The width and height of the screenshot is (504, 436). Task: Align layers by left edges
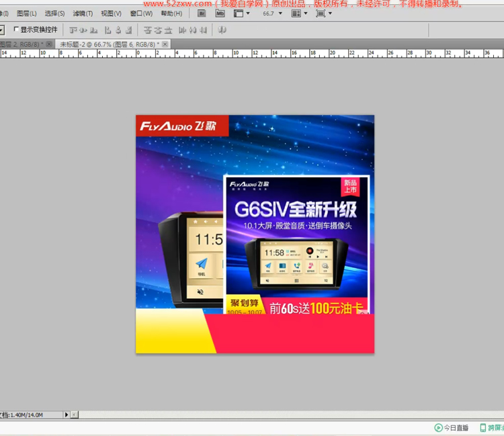pos(108,30)
